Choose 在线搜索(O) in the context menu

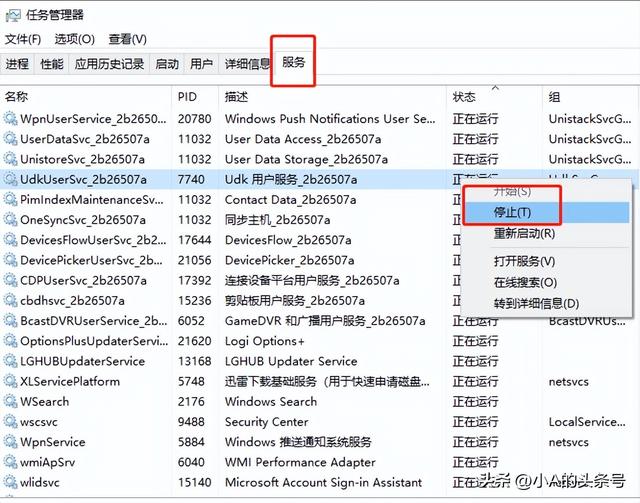tap(547, 283)
